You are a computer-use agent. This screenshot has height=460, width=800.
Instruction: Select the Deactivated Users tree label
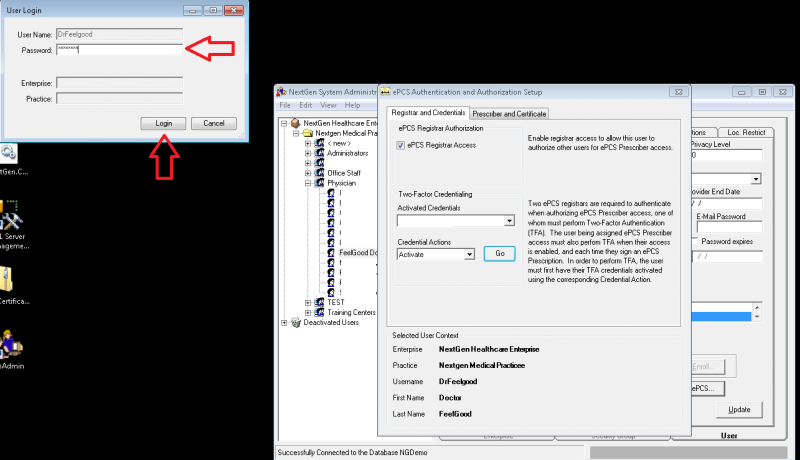(x=331, y=323)
